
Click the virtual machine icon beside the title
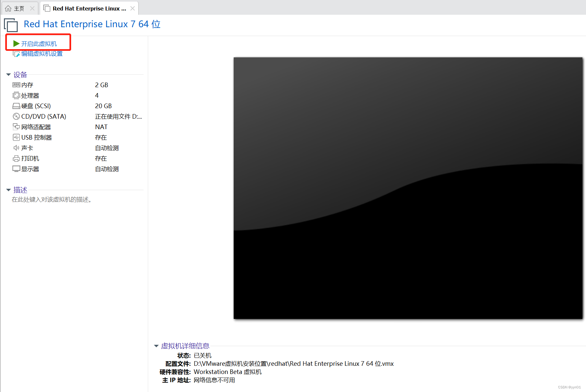coord(11,25)
